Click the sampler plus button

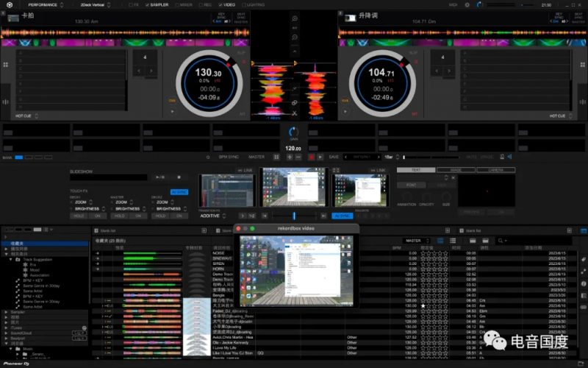click(290, 157)
